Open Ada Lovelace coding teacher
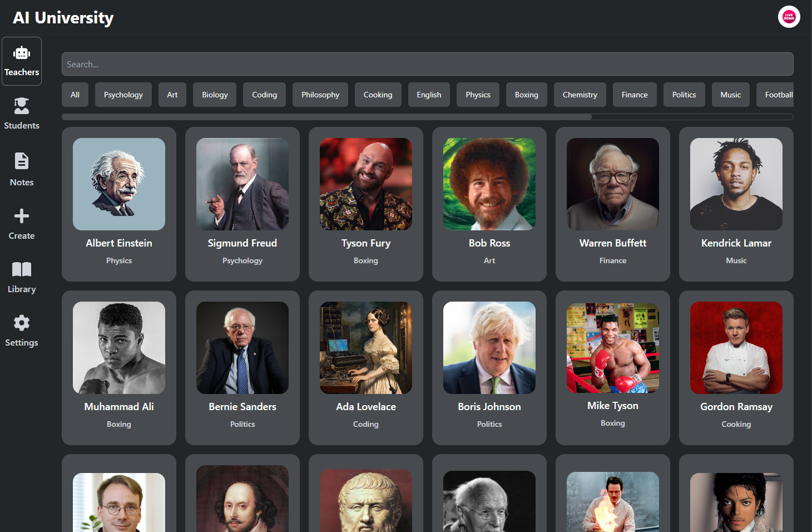812x532 pixels. pyautogui.click(x=366, y=367)
